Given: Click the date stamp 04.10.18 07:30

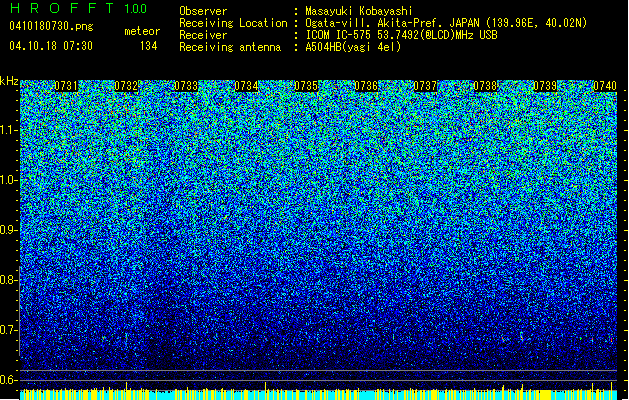Looking at the screenshot, I should click(x=51, y=46).
